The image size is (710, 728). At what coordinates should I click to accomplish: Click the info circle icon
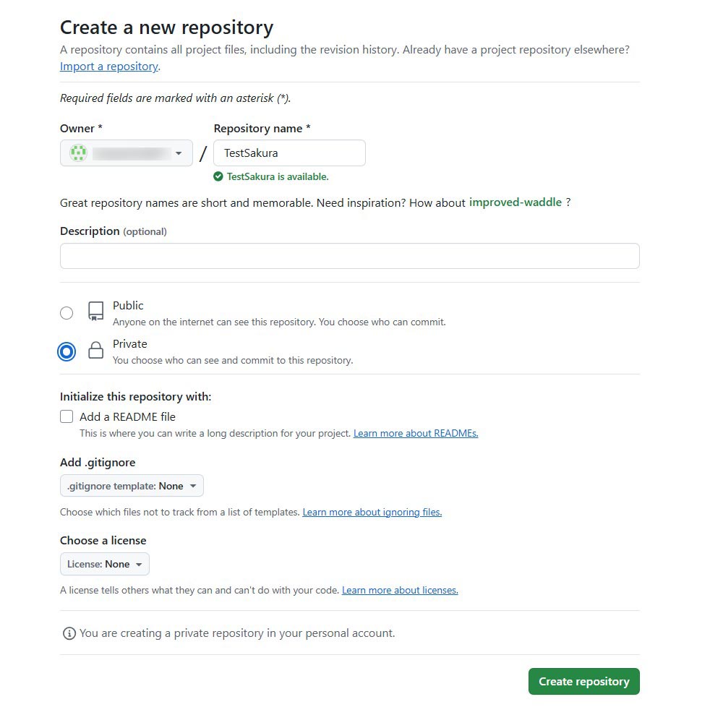(x=69, y=633)
